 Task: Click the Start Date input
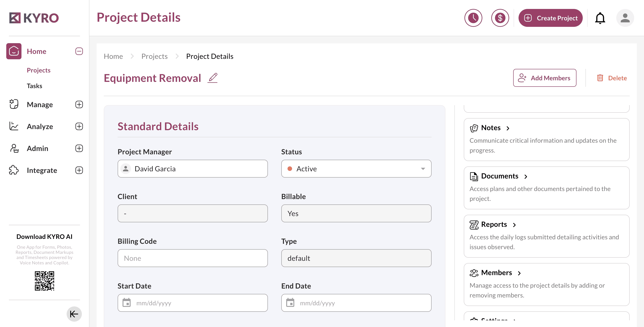coord(193,303)
